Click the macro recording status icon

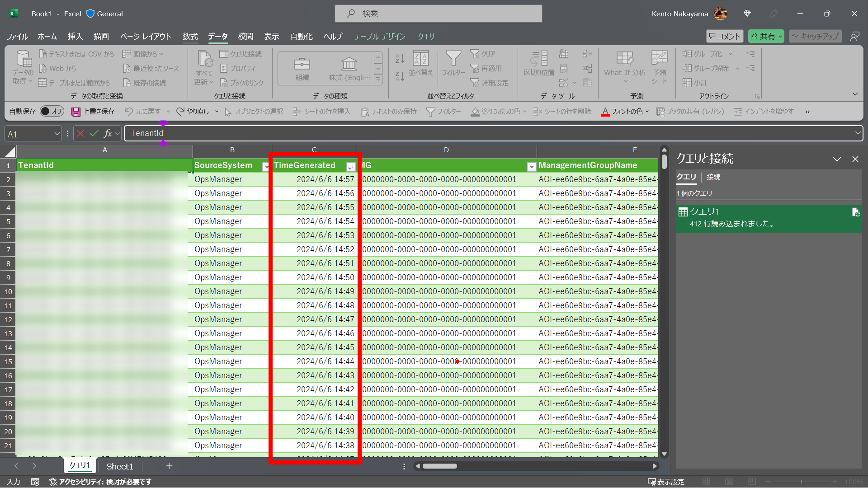click(x=35, y=482)
